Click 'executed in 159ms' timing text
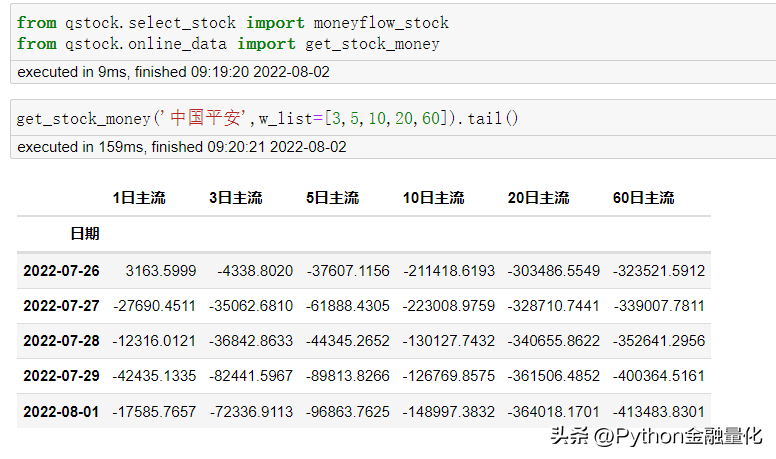776x459 pixels. click(182, 147)
